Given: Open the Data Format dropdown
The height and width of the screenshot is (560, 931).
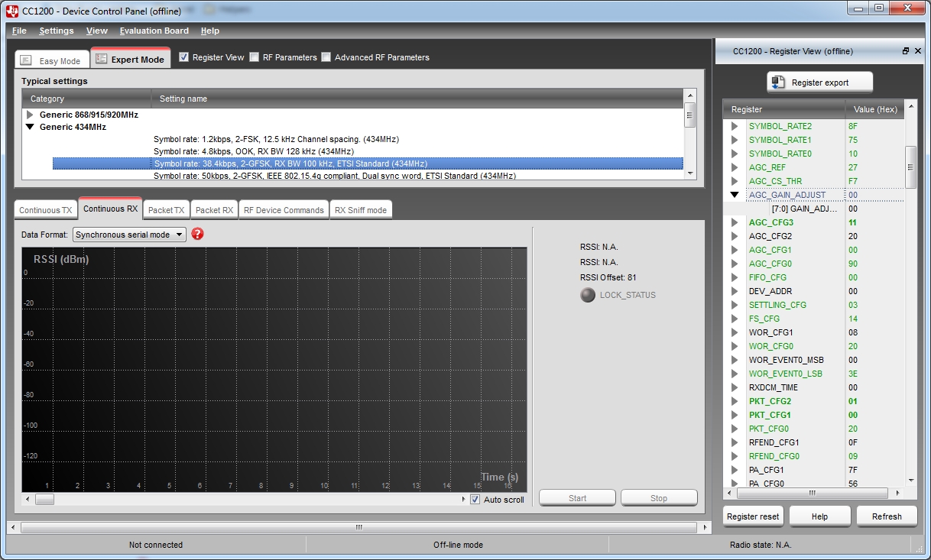Looking at the screenshot, I should [129, 235].
